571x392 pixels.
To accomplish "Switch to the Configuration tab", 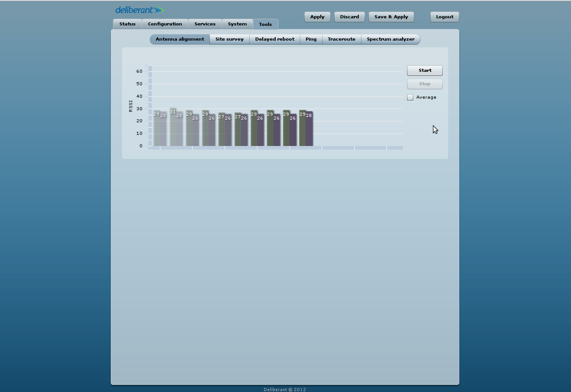I will click(165, 24).
